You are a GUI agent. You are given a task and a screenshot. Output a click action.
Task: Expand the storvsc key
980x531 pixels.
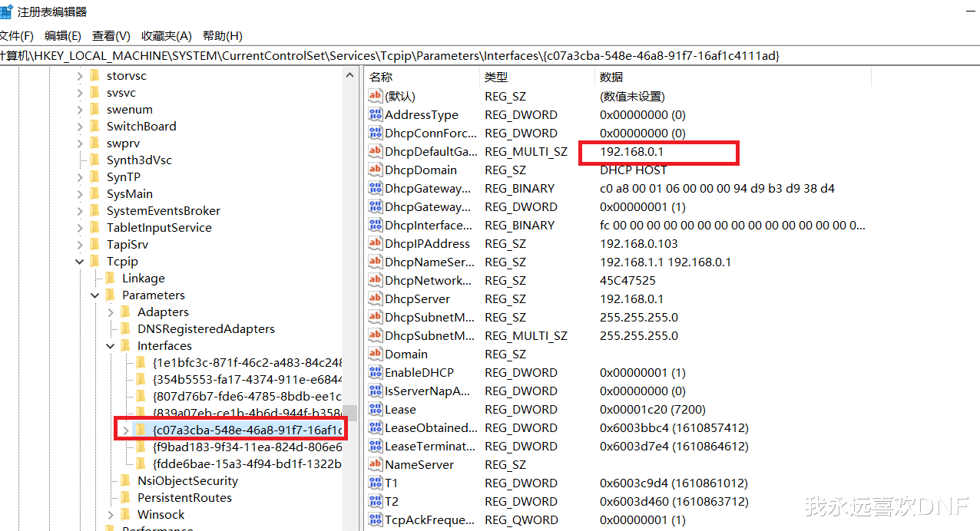[x=80, y=76]
